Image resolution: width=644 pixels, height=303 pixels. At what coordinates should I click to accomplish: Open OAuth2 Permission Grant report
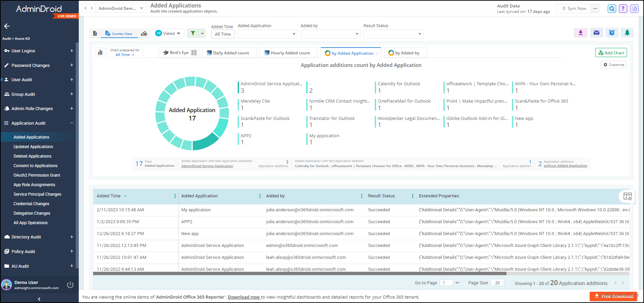tap(37, 175)
